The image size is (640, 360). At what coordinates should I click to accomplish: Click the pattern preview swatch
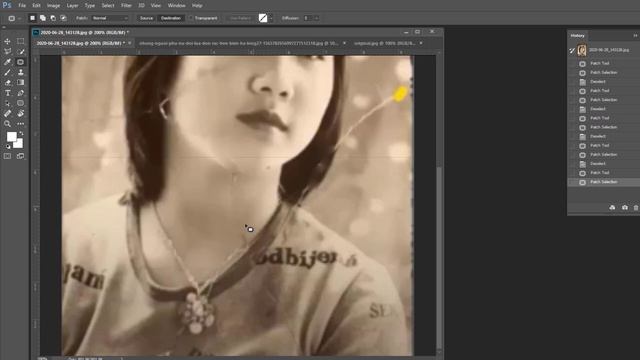[263, 18]
